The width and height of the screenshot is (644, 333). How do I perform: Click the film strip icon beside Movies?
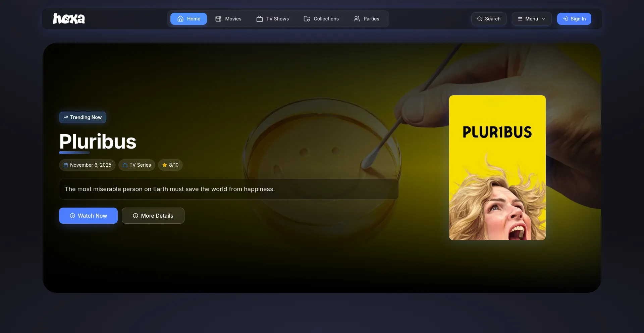pos(218,19)
